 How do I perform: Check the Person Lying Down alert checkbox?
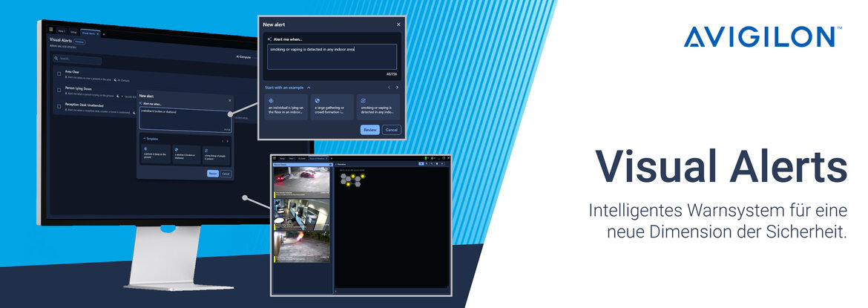pos(59,91)
